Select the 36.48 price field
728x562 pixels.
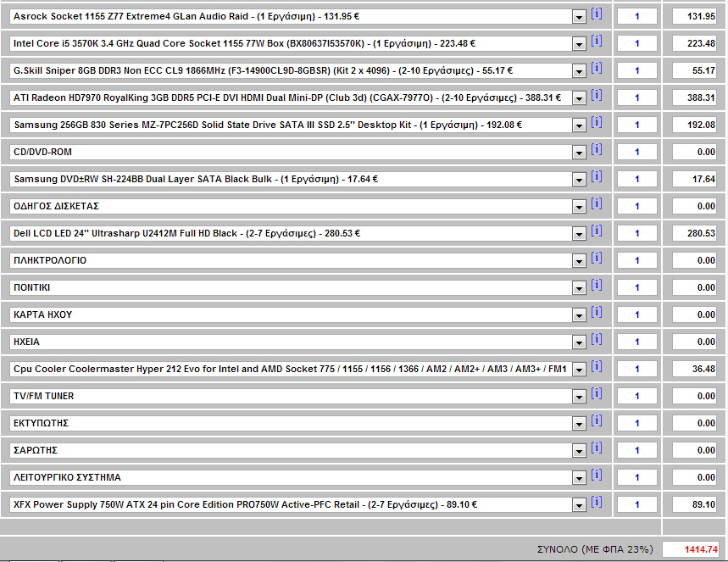click(695, 369)
